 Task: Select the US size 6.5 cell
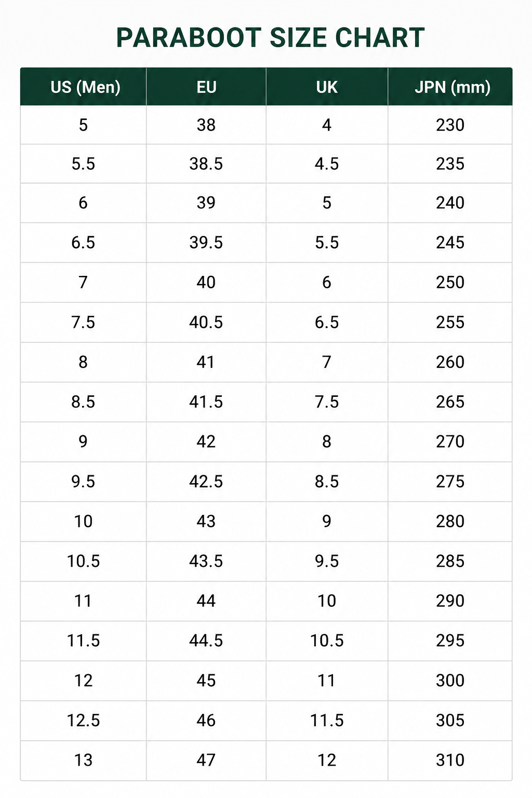coord(84,243)
